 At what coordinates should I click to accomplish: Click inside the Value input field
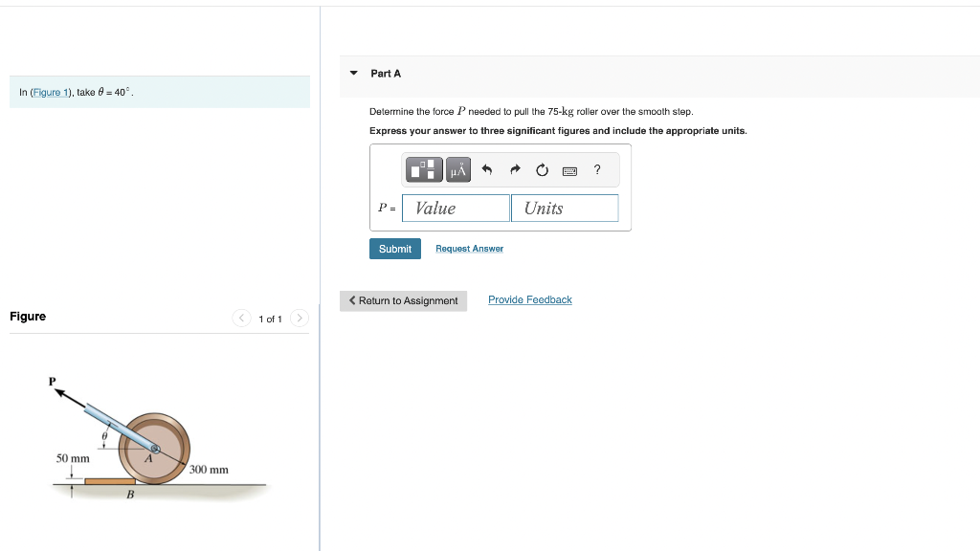pyautogui.click(x=456, y=208)
